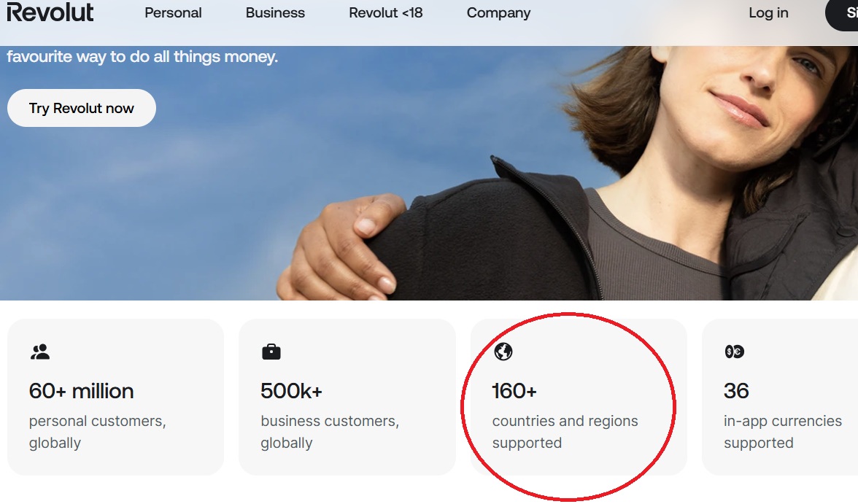Image resolution: width=858 pixels, height=504 pixels.
Task: Open the Revolut <18 menu
Action: (x=386, y=13)
